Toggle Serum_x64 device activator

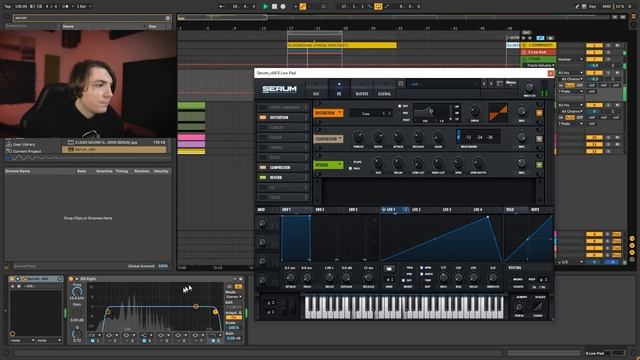[12, 279]
